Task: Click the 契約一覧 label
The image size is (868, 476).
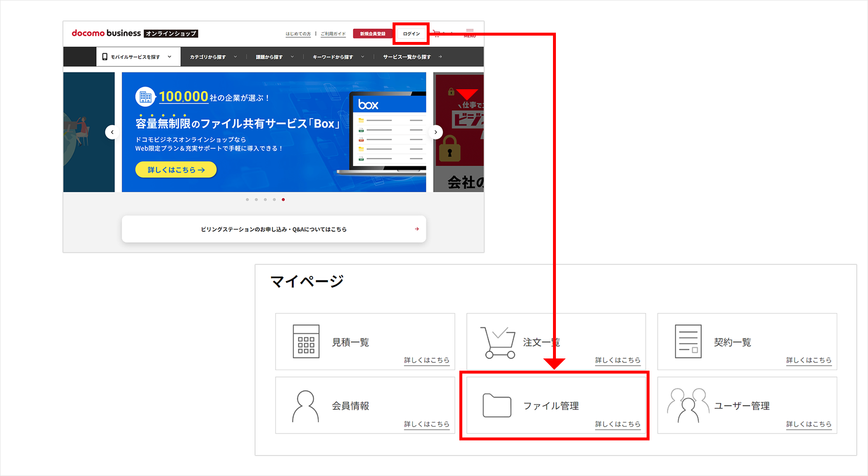Action: 732,342
